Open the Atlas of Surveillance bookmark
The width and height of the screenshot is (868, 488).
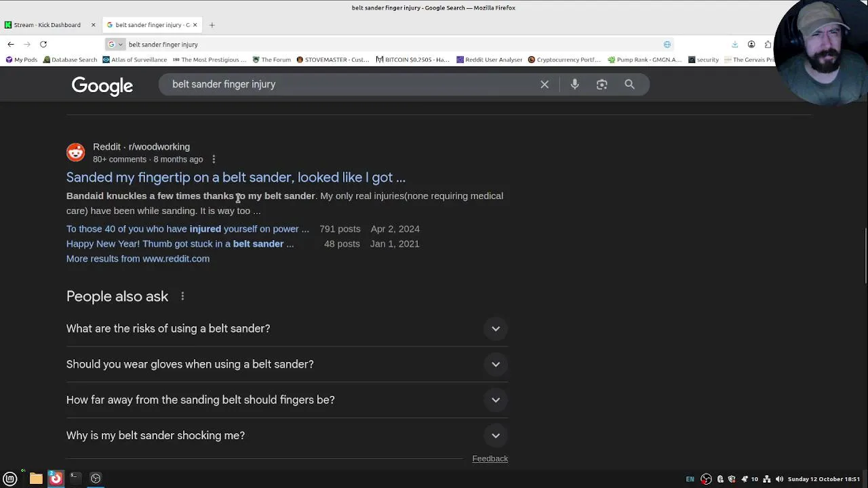click(x=134, y=60)
